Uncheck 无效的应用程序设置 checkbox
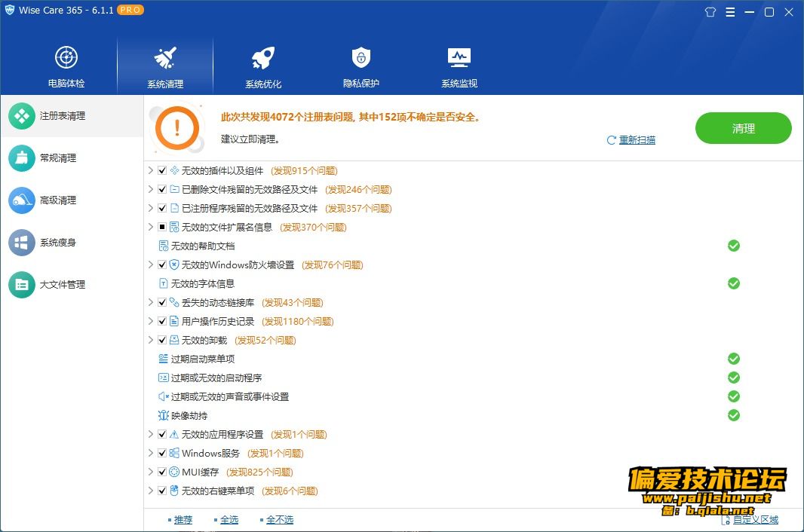 point(162,434)
